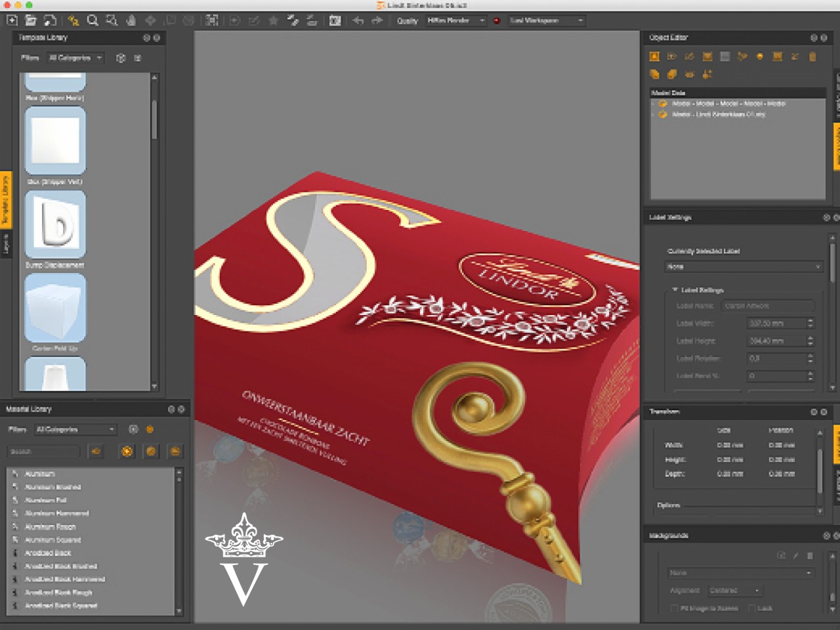840x630 pixels.
Task: Click the Label Height stepper
Action: point(810,341)
